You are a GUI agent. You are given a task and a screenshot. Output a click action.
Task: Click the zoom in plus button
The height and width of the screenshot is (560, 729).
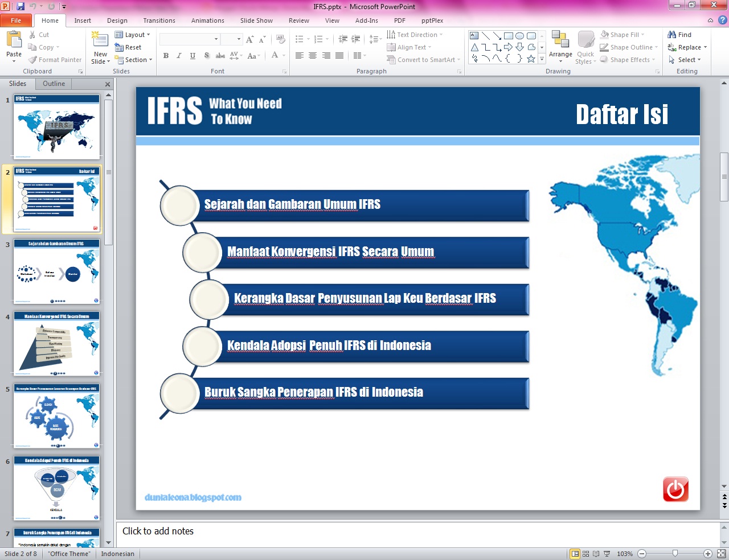coord(708,554)
